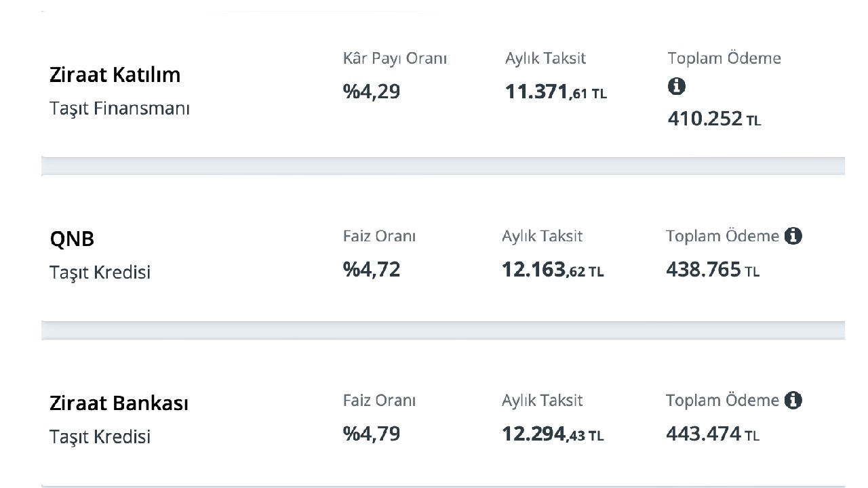Image resolution: width=868 pixels, height=488 pixels.
Task: Select Taşıt Finansmanı under Ziraat Katılım
Action: [119, 108]
